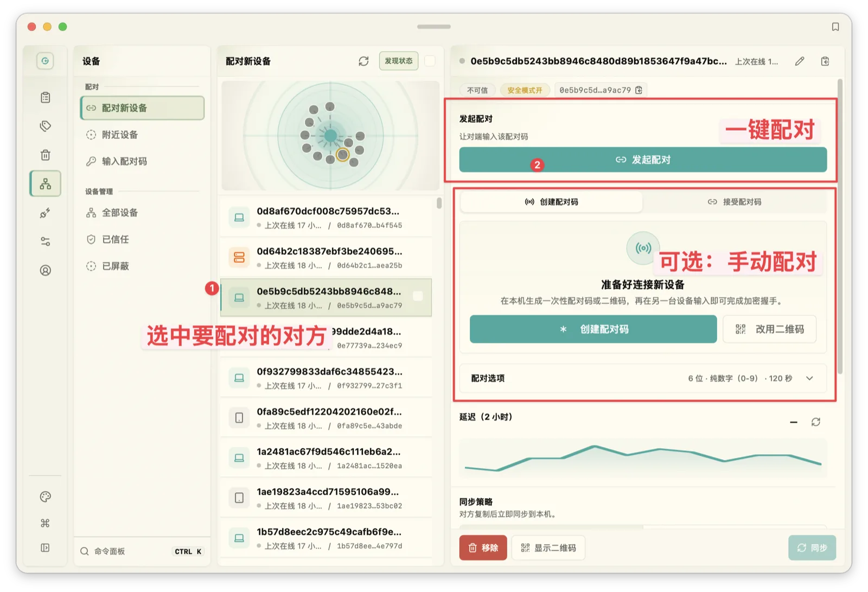Edit the device name with the pencil icon

tap(800, 61)
